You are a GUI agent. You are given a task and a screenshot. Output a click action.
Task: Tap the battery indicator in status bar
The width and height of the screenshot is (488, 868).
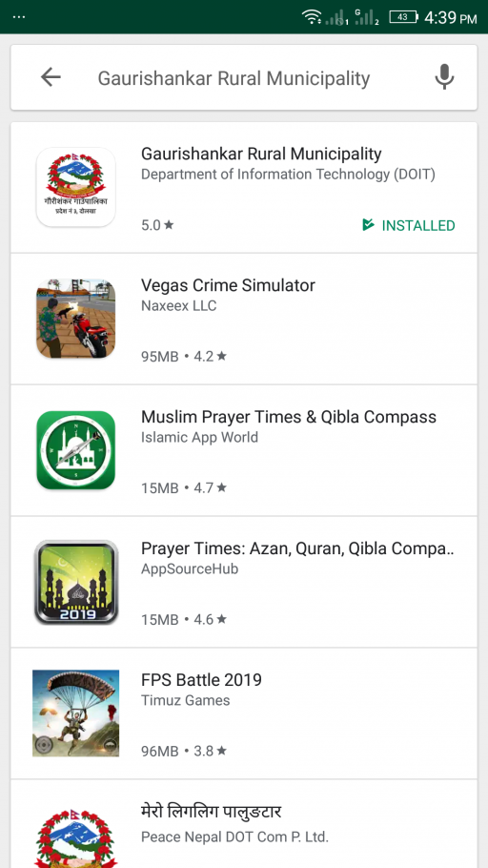tap(403, 17)
